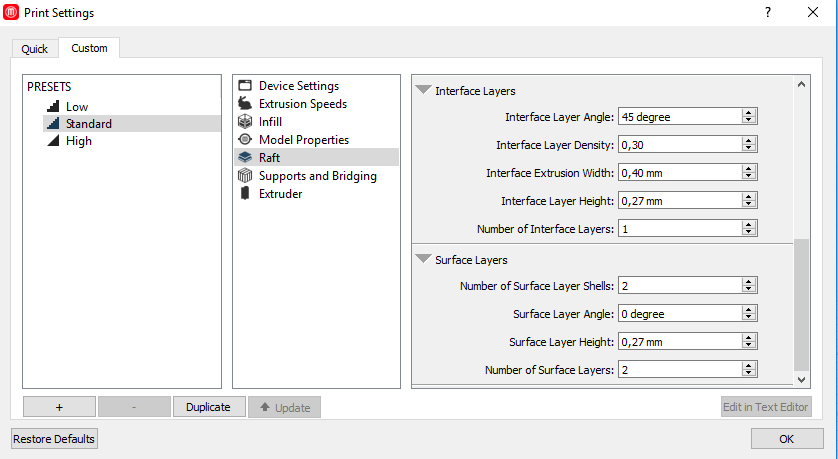This screenshot has height=459, width=838.
Task: Choose the High preset
Action: point(78,141)
